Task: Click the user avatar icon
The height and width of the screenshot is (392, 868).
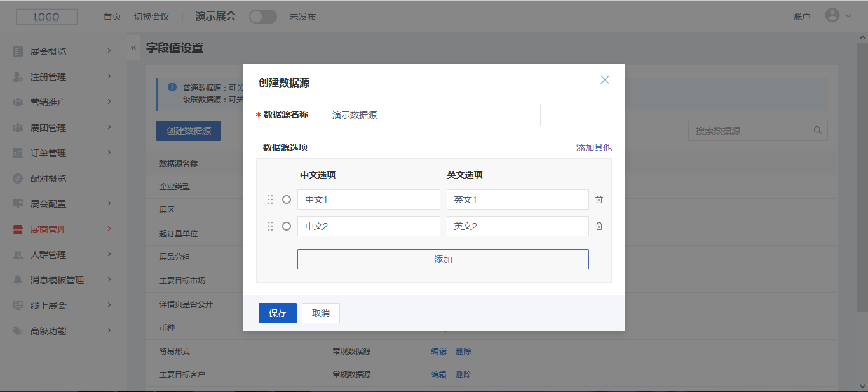Action: 832,16
